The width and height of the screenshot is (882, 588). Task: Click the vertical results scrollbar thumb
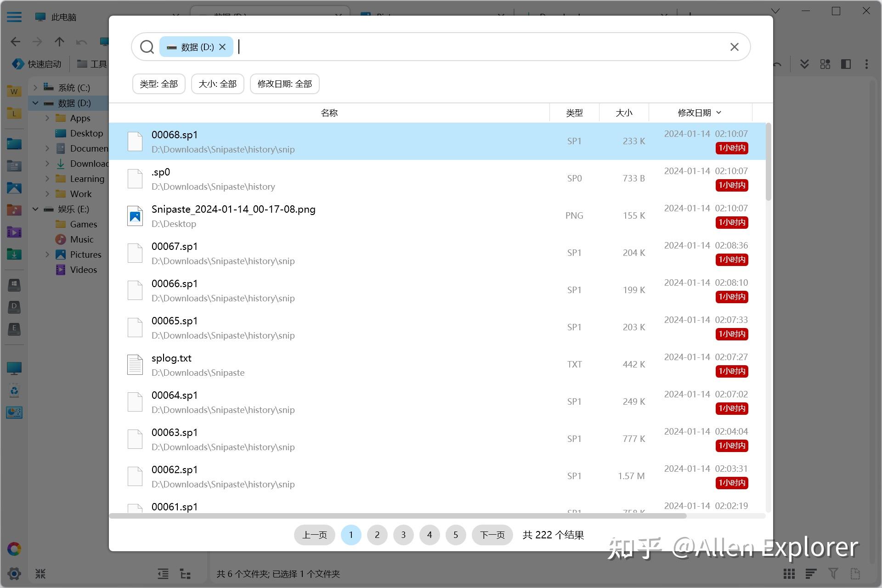pyautogui.click(x=768, y=162)
